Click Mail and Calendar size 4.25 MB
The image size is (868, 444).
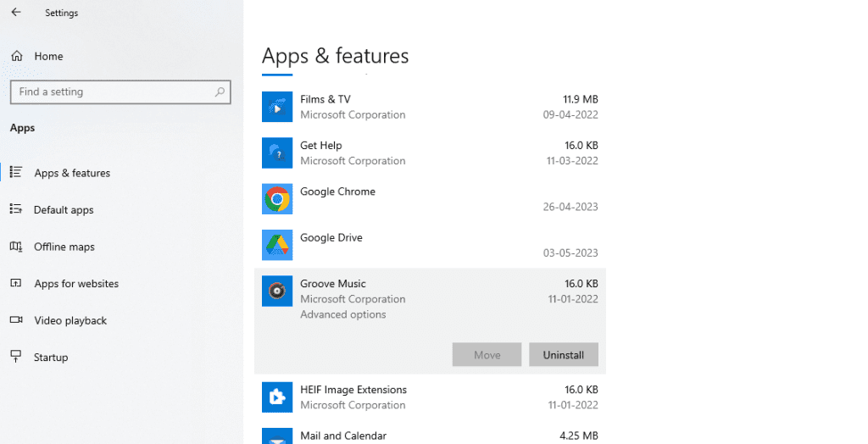pyautogui.click(x=579, y=436)
